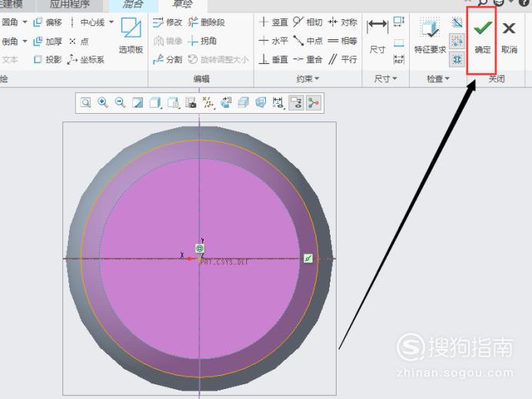Choose the 分割 (Divide) tool
The width and height of the screenshot is (532, 399).
point(168,60)
